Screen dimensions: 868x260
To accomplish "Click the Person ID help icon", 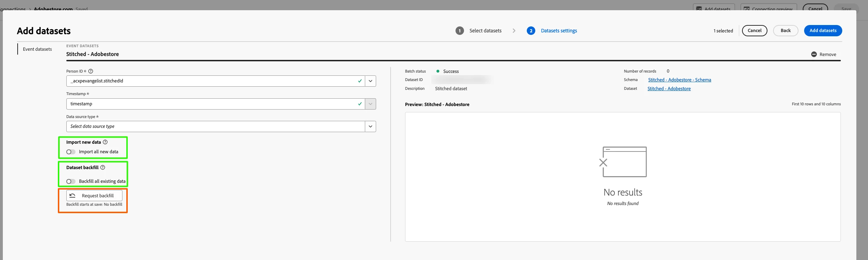I will tap(91, 71).
